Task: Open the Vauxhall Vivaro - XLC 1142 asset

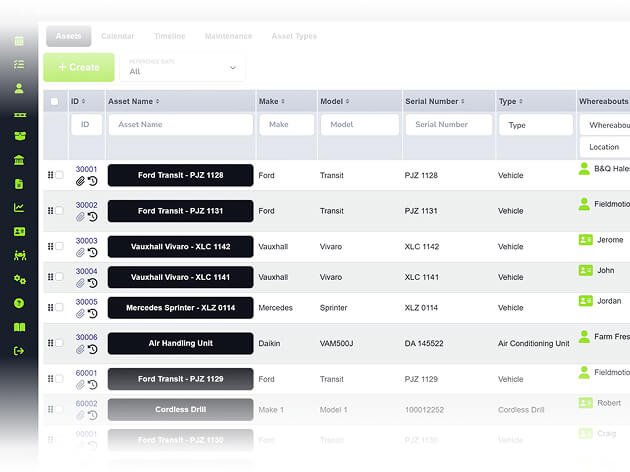Action: click(x=180, y=246)
